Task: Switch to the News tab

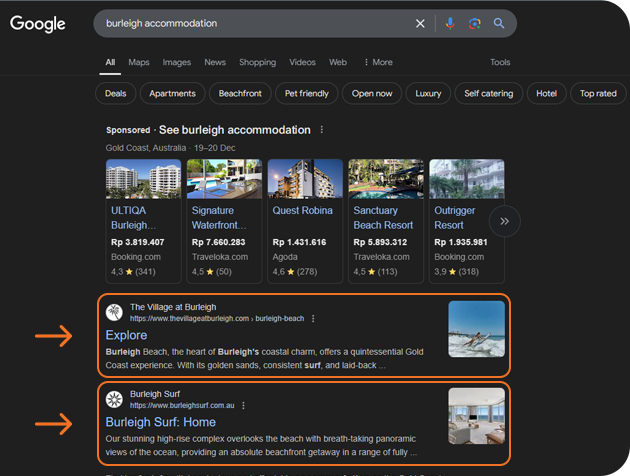Action: (215, 62)
